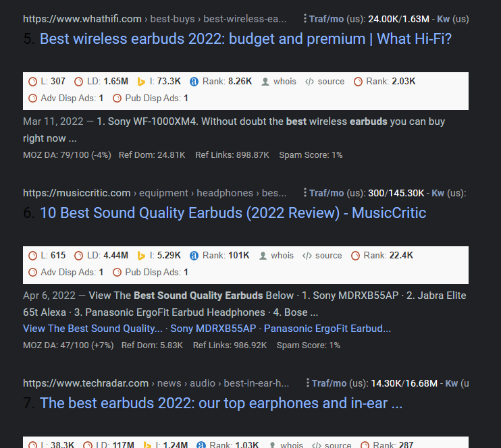This screenshot has height=448, width=501.
Task: Click the LD: 1.65M value
Action: tap(115, 82)
